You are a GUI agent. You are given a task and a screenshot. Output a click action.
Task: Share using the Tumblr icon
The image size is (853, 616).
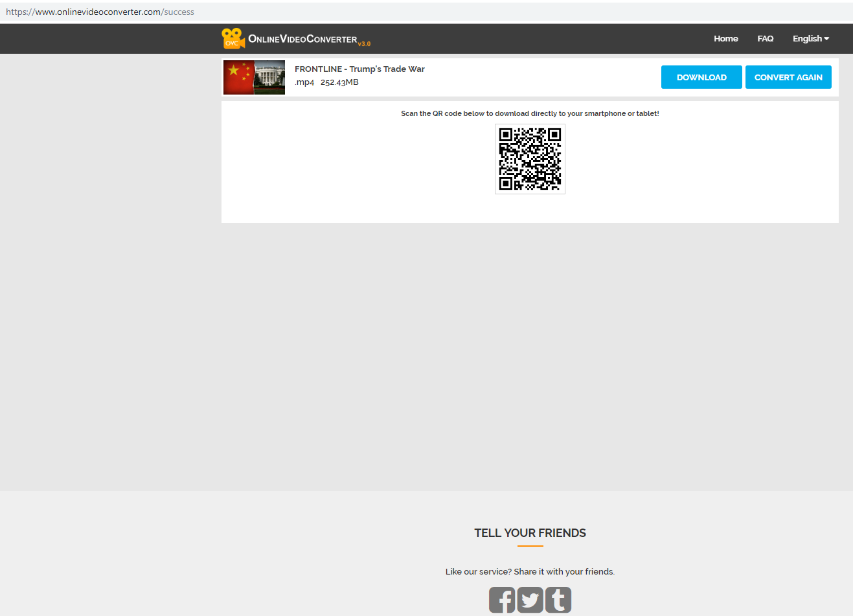coord(558,600)
